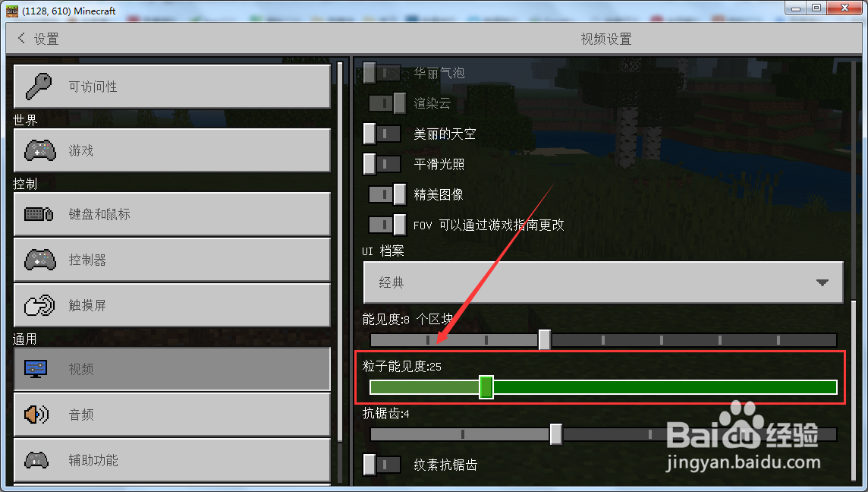This screenshot has width=868, height=492.
Task: Click the speaker icon beside 音频
Action: point(36,415)
